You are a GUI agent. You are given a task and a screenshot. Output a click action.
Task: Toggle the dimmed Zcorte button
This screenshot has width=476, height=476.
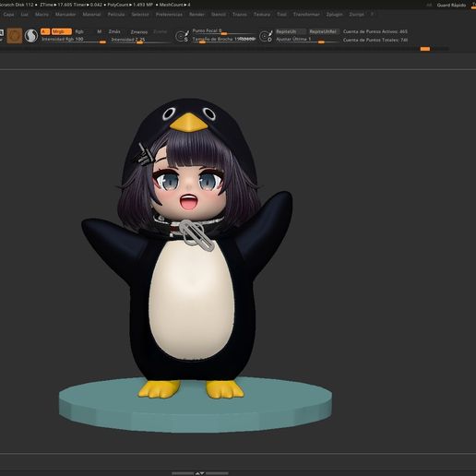(x=160, y=31)
